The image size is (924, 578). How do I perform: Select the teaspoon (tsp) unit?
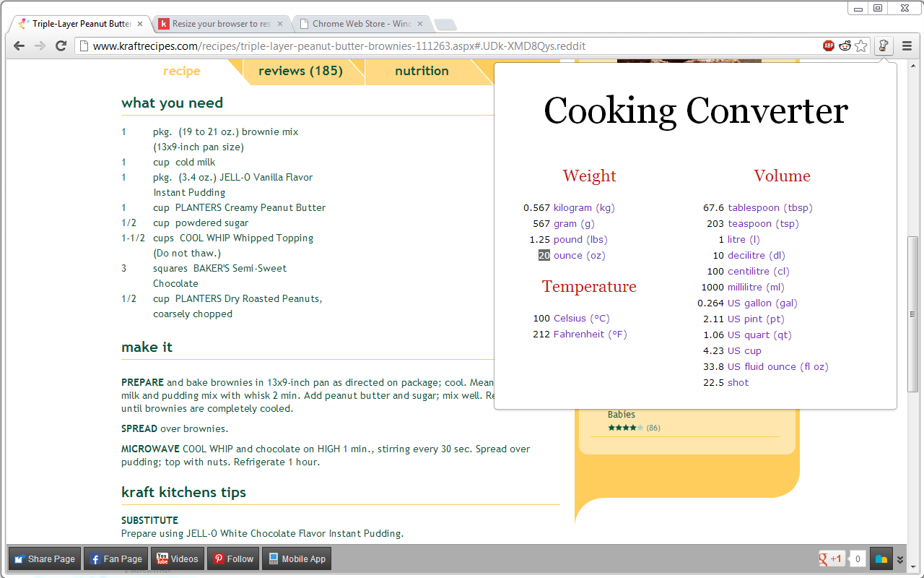click(x=763, y=223)
